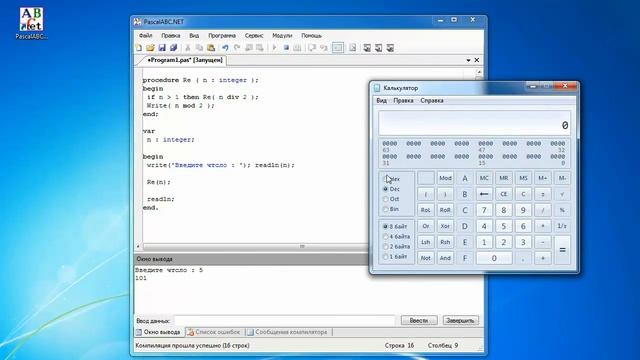Click the Stop program square icon
This screenshot has width=640, height=360.
286,48
